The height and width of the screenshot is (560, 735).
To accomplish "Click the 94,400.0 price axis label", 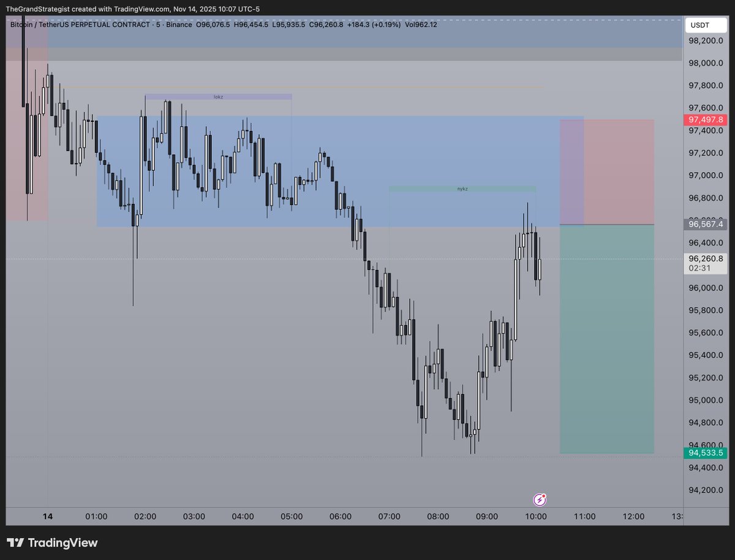I will 706,468.
